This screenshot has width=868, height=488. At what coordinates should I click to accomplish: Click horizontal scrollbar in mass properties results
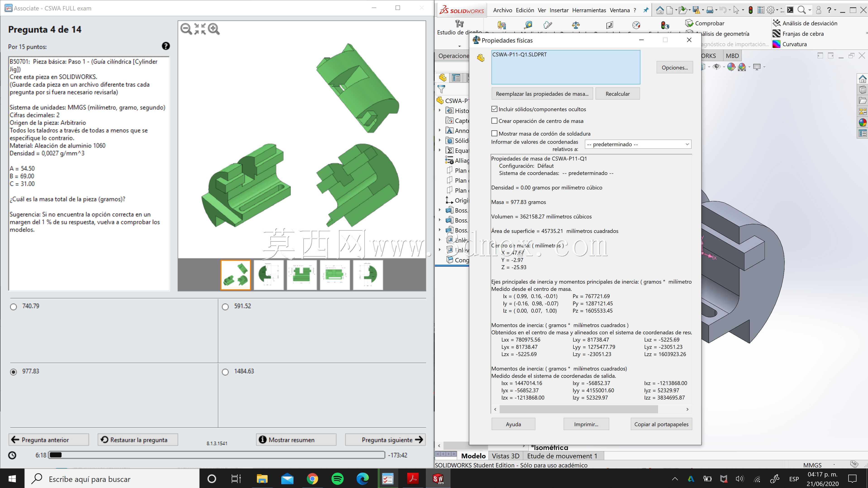(x=578, y=409)
